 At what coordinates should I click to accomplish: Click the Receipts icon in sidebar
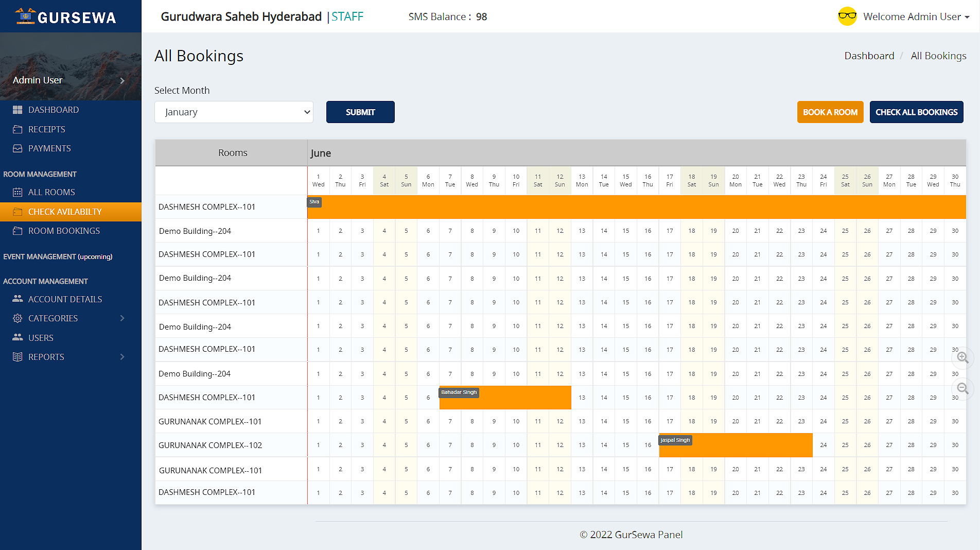17,129
